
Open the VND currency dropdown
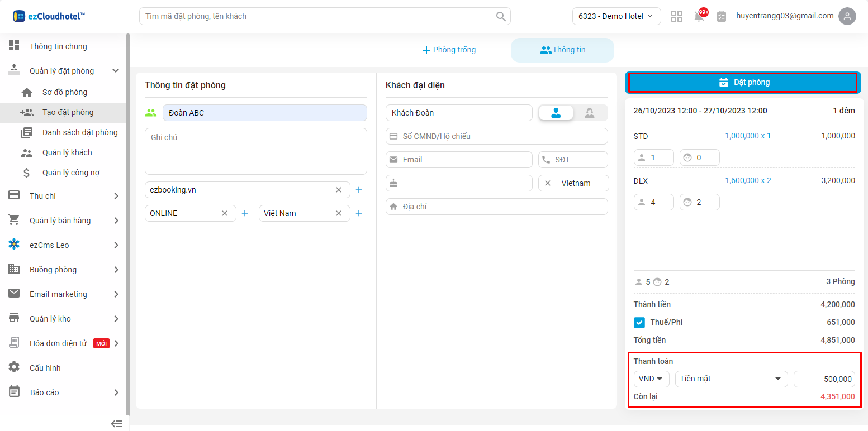(x=651, y=379)
